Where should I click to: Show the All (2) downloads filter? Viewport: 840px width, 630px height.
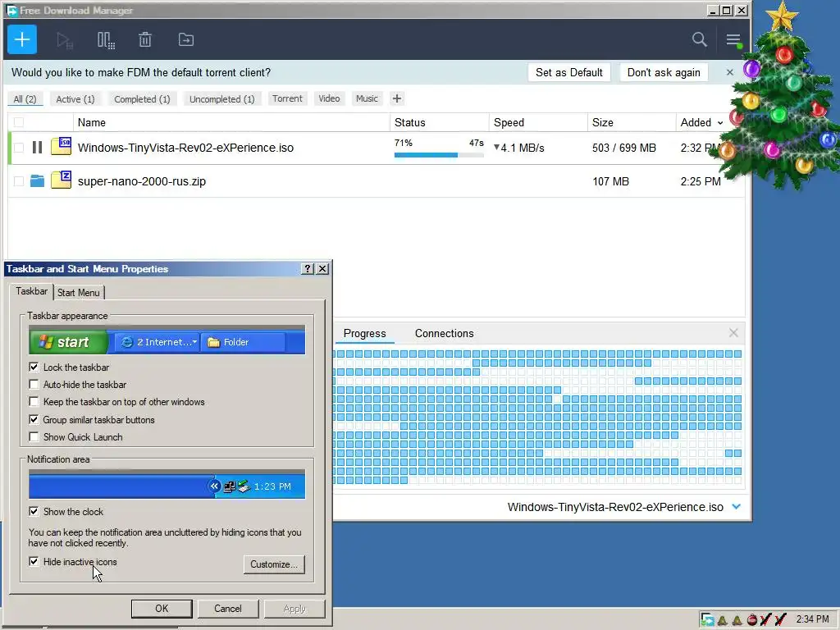click(x=25, y=99)
